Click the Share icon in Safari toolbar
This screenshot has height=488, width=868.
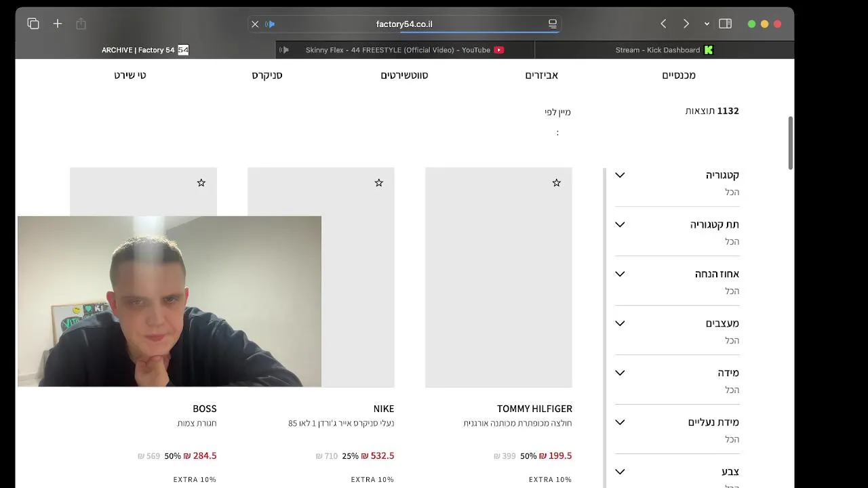(81, 24)
